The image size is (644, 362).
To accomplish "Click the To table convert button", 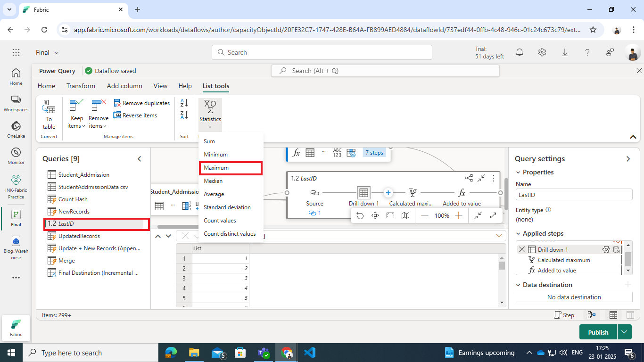I will [49, 115].
